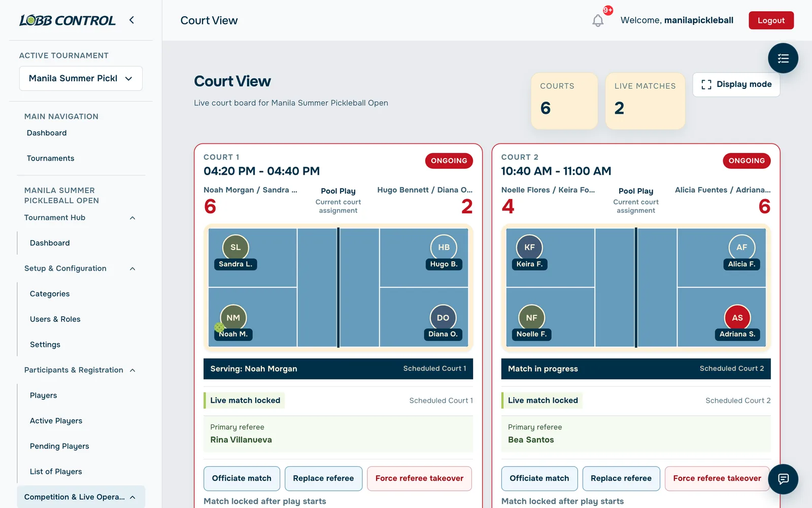
Task: Select Hugo B. avatar on Court 1
Action: [444, 247]
